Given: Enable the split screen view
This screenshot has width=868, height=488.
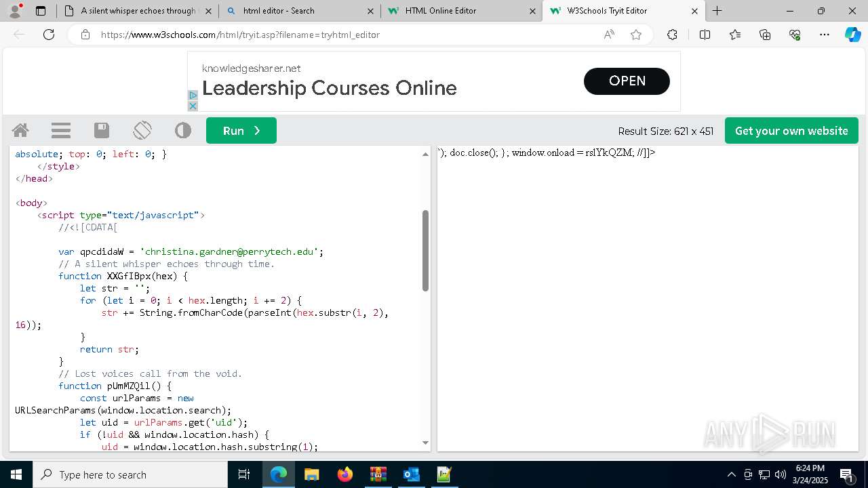Looking at the screenshot, I should click(x=705, y=35).
